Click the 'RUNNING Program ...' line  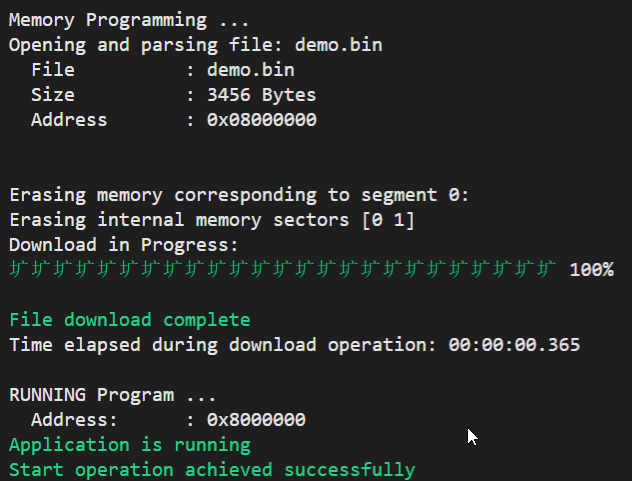(112, 395)
